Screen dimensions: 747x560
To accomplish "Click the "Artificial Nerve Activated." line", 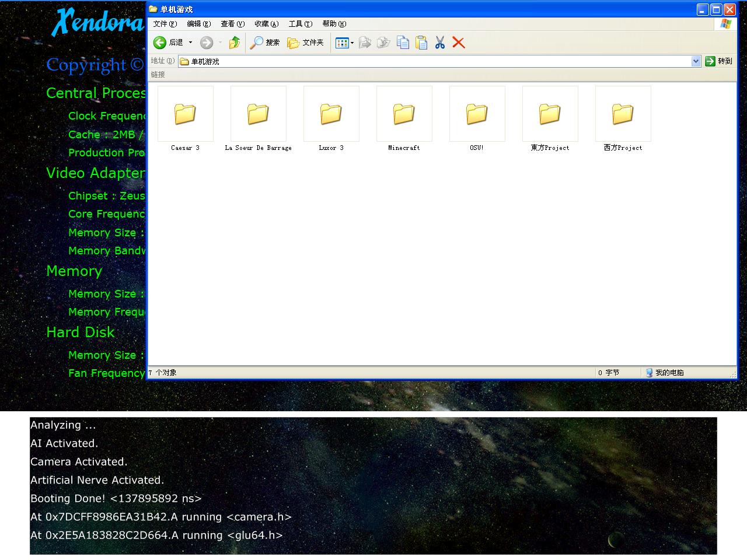I will [97, 480].
